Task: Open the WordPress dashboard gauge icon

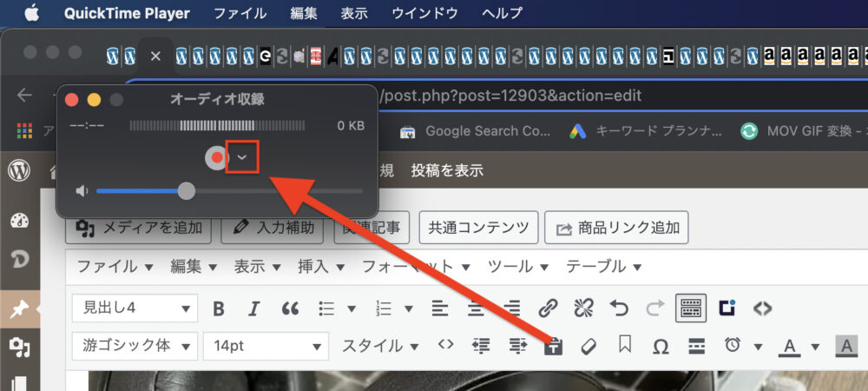Action: point(19,221)
